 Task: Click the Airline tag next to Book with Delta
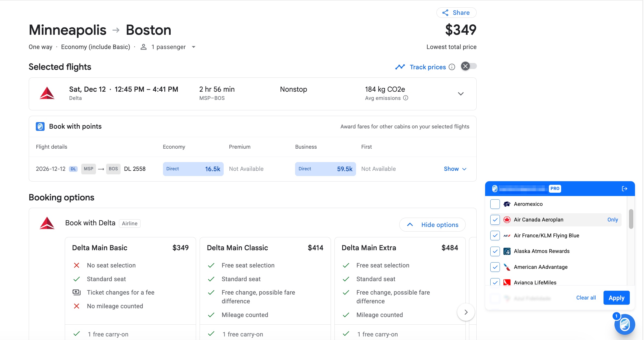pyautogui.click(x=130, y=223)
